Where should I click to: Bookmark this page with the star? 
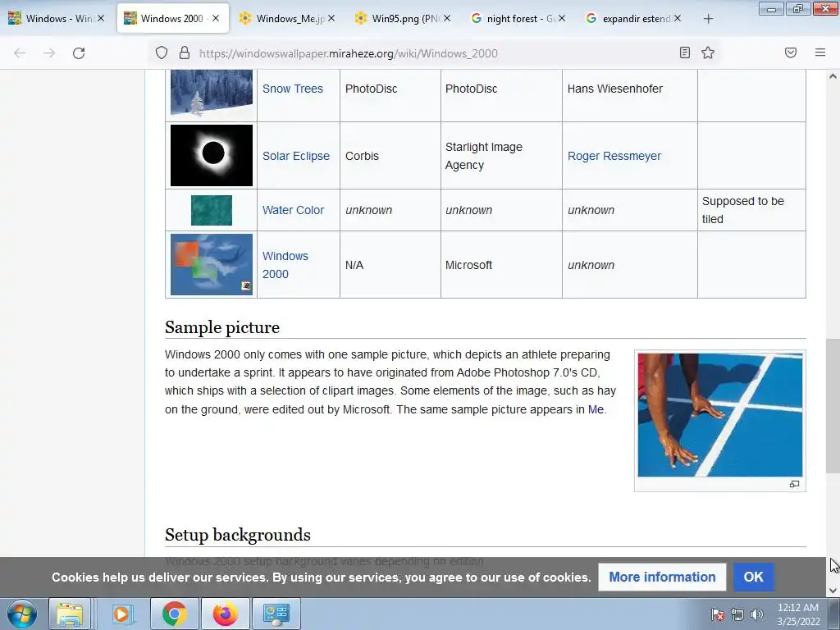pyautogui.click(x=708, y=52)
